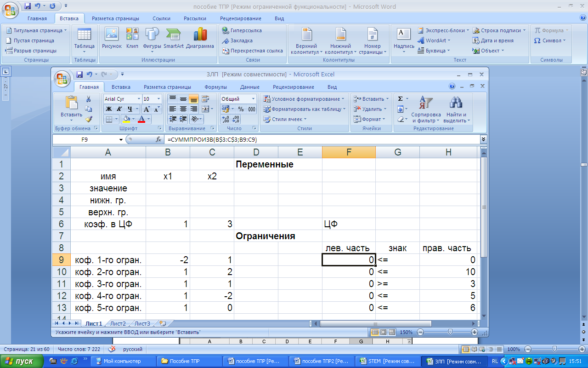Insert new worksheet tab icon
Screen dimensions: 588x368
point(162,323)
